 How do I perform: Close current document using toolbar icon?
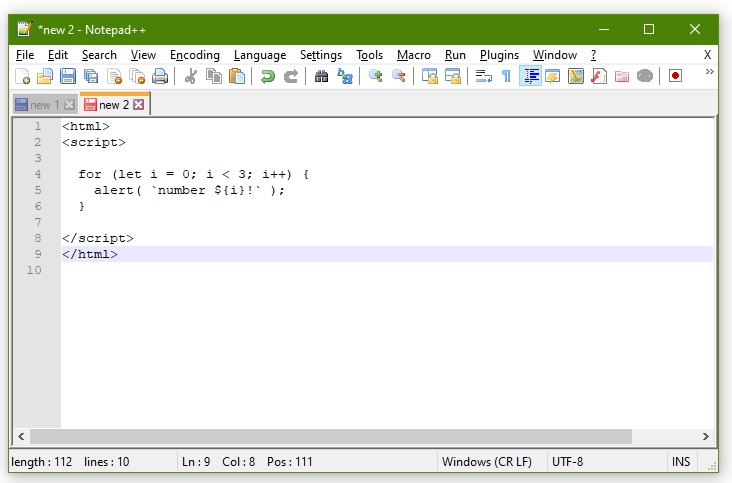click(114, 76)
